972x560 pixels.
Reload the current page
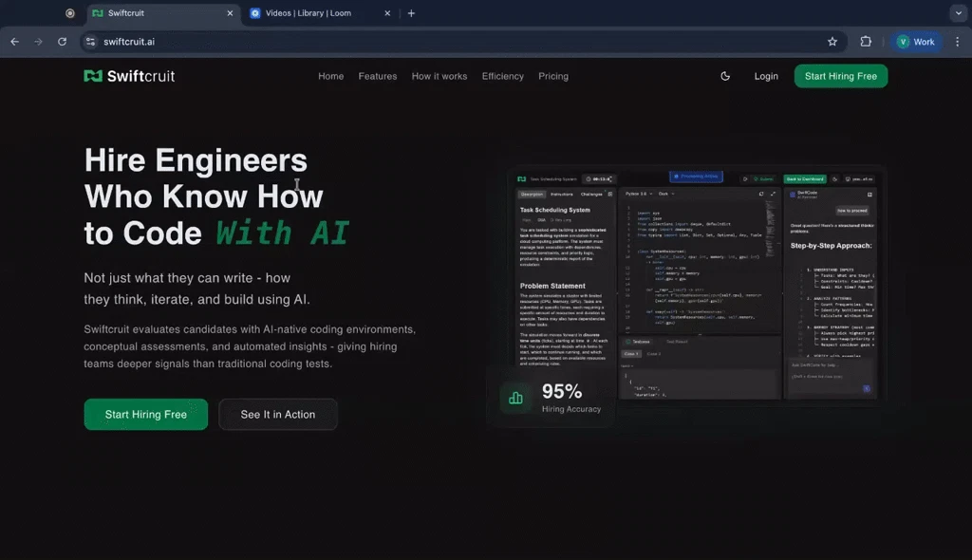coord(62,42)
